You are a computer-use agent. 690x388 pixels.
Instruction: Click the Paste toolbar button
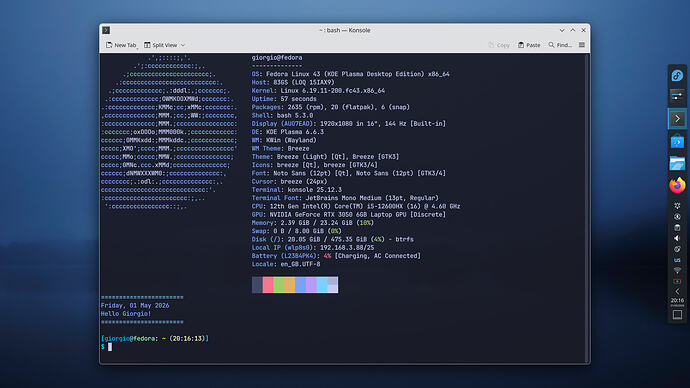tap(529, 45)
